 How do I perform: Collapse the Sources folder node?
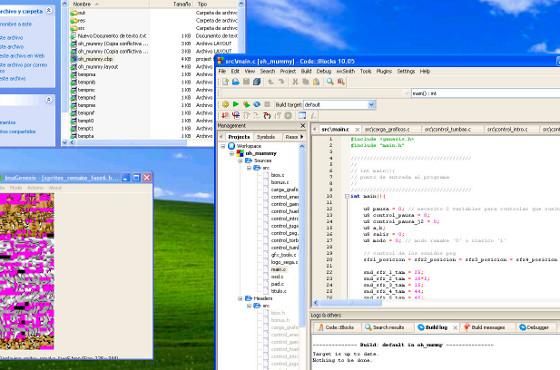(x=240, y=161)
